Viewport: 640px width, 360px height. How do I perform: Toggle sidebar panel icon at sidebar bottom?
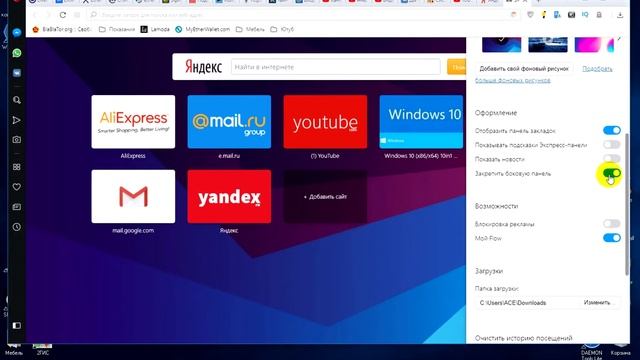click(17, 326)
